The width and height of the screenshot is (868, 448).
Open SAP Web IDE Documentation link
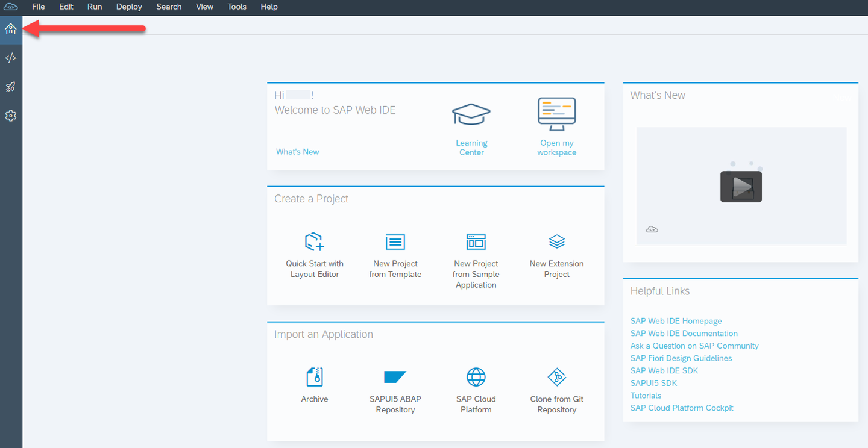point(684,333)
